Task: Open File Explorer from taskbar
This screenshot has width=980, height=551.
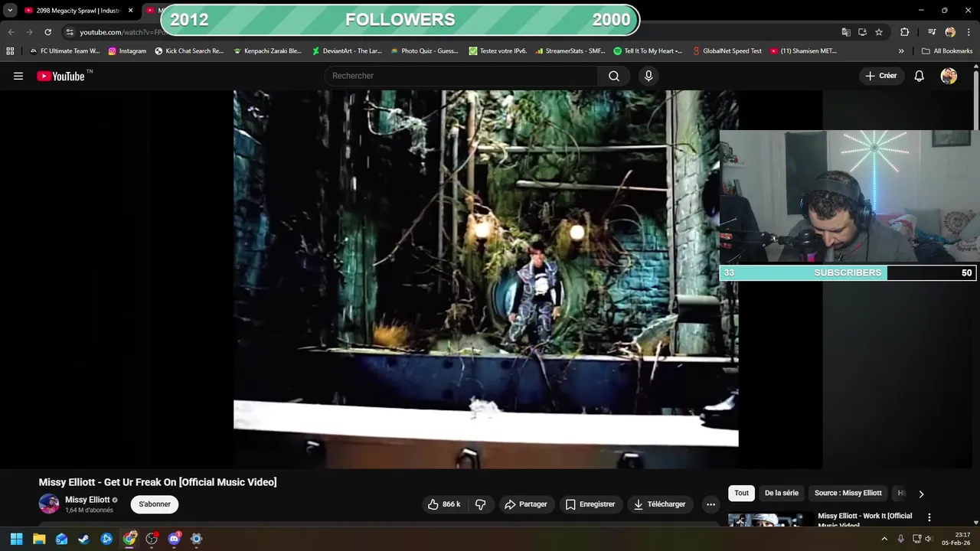Action: 39,539
